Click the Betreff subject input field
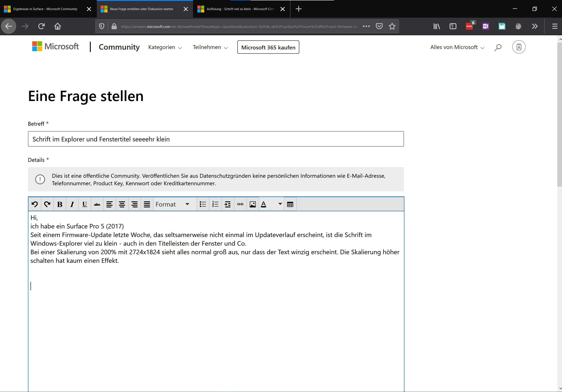This screenshot has width=562, height=392. click(x=216, y=139)
